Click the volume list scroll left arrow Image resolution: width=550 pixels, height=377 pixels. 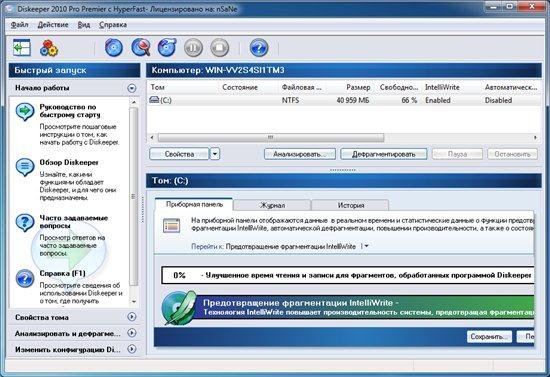tap(152, 137)
